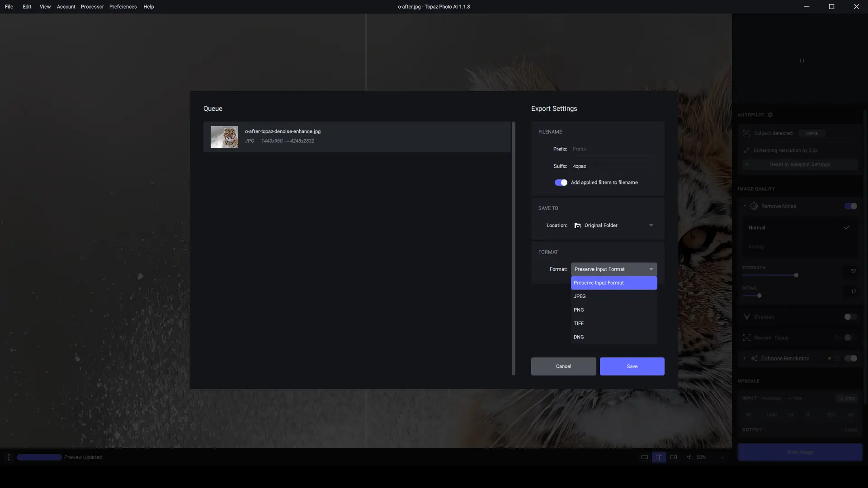Click the Strength slider handle
Screen dimensions: 868x488
click(x=796, y=275)
